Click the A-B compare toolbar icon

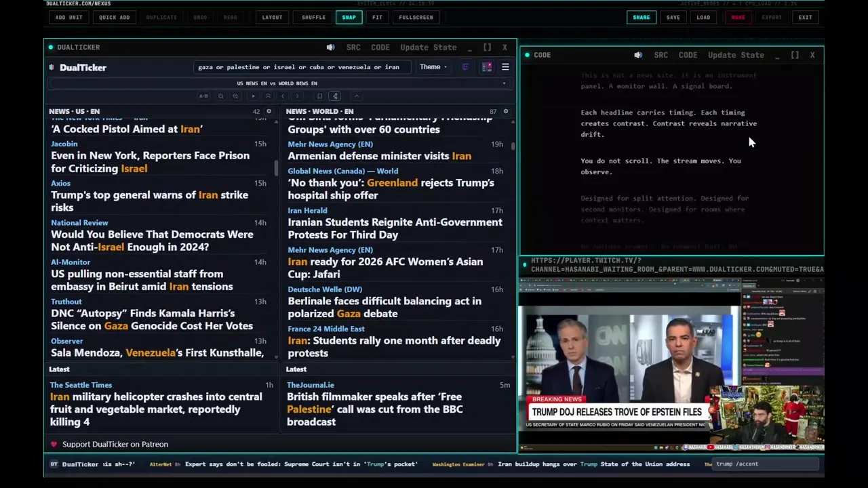click(203, 96)
